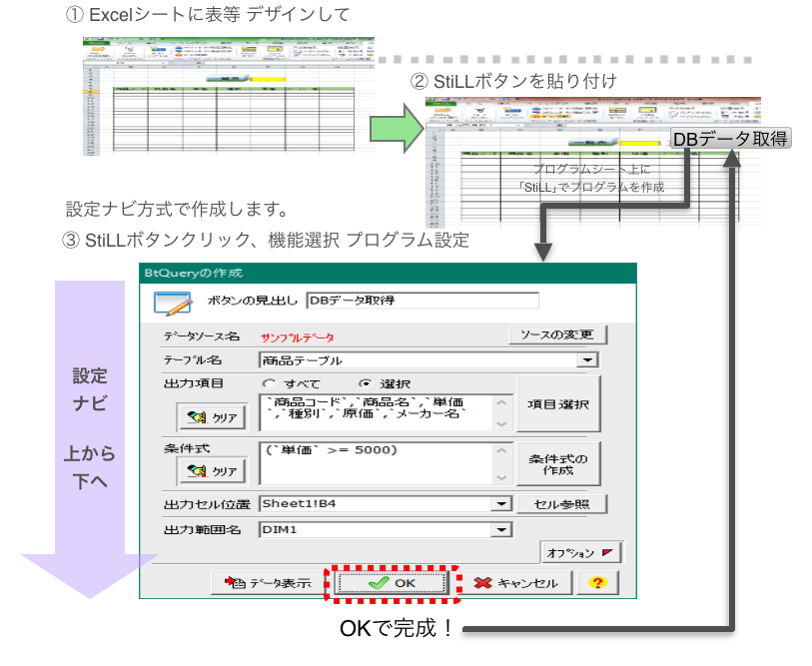Click the red サンプルデータ data source text

(x=298, y=337)
